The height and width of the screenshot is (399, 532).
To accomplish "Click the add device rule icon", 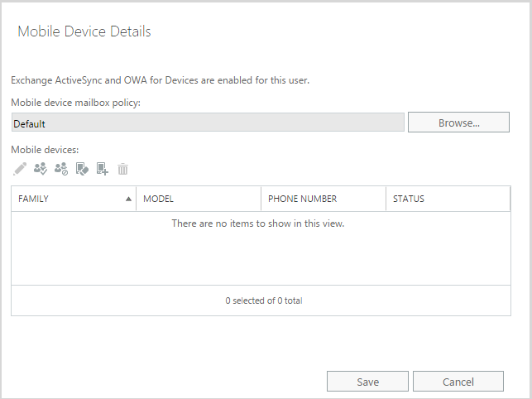I will tap(103, 169).
